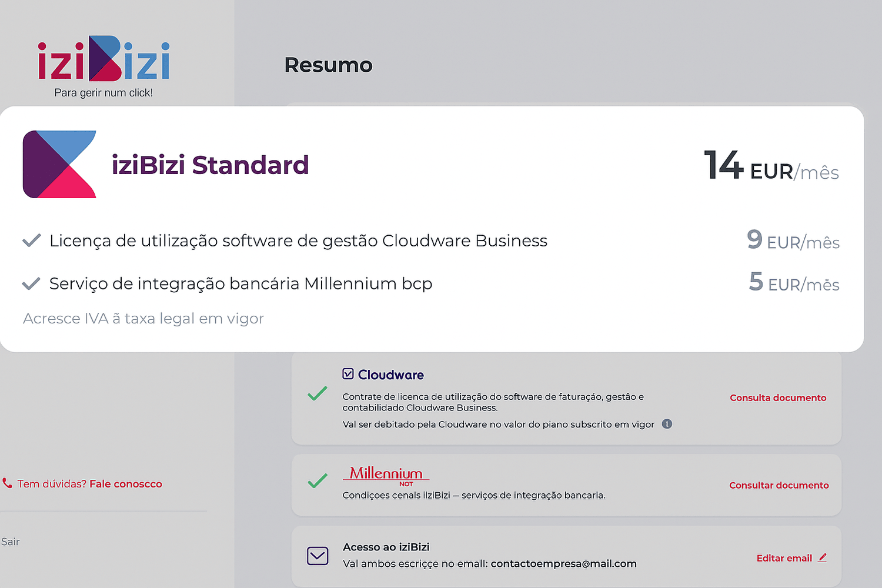
Task: Click the Millennium logo
Action: point(386,475)
